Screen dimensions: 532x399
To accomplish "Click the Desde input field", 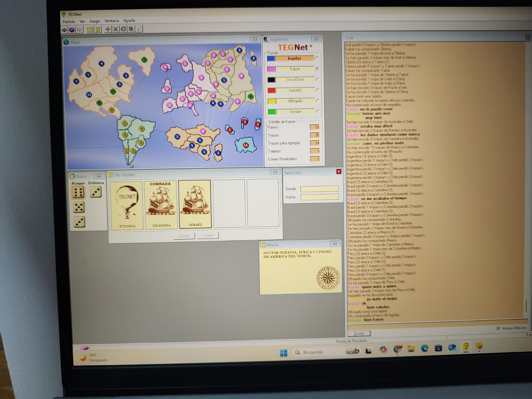I will click(x=319, y=189).
